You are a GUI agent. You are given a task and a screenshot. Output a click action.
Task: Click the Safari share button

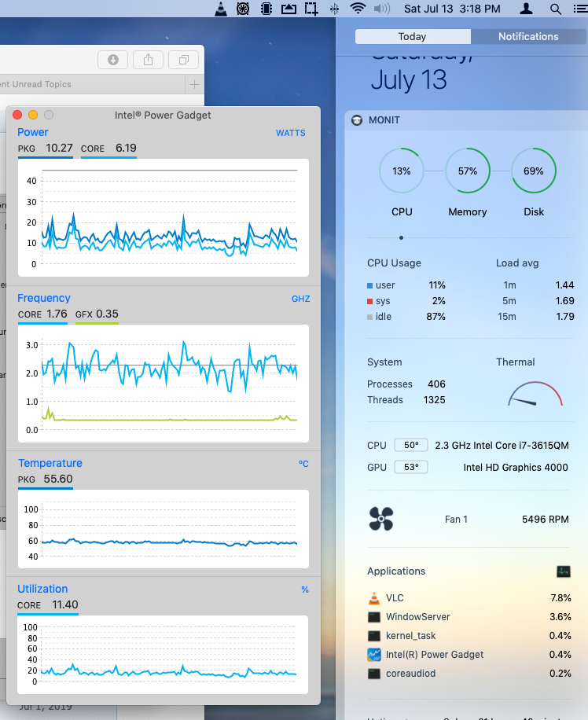pos(148,60)
